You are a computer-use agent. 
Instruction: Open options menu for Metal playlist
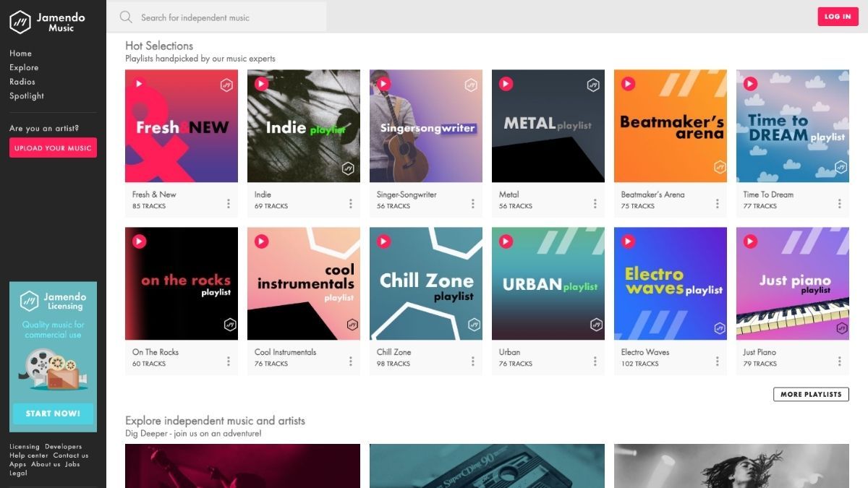pyautogui.click(x=595, y=204)
